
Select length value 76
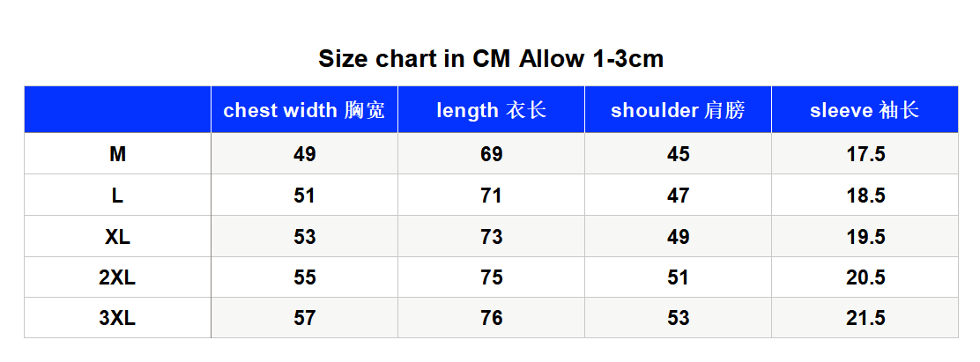pos(491,318)
